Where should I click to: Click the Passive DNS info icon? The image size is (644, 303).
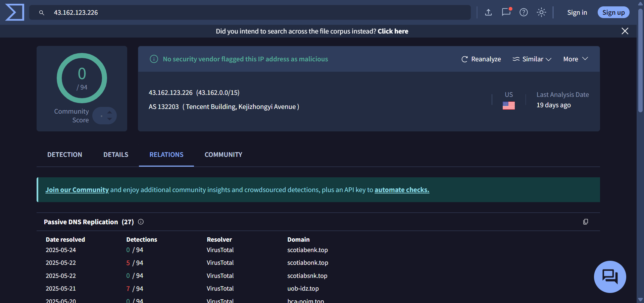tap(141, 222)
